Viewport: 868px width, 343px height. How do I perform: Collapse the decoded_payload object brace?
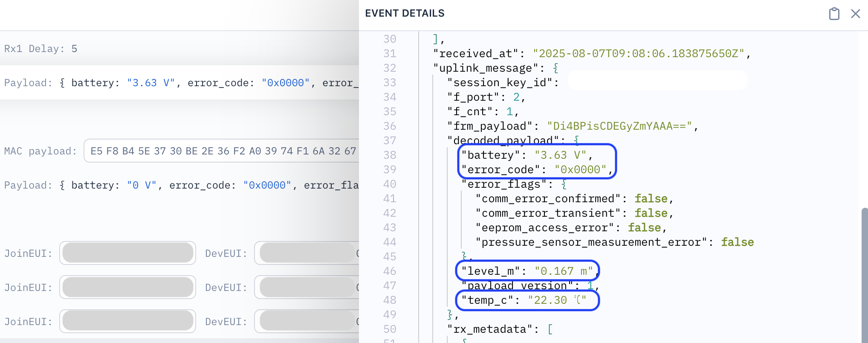pyautogui.click(x=576, y=140)
